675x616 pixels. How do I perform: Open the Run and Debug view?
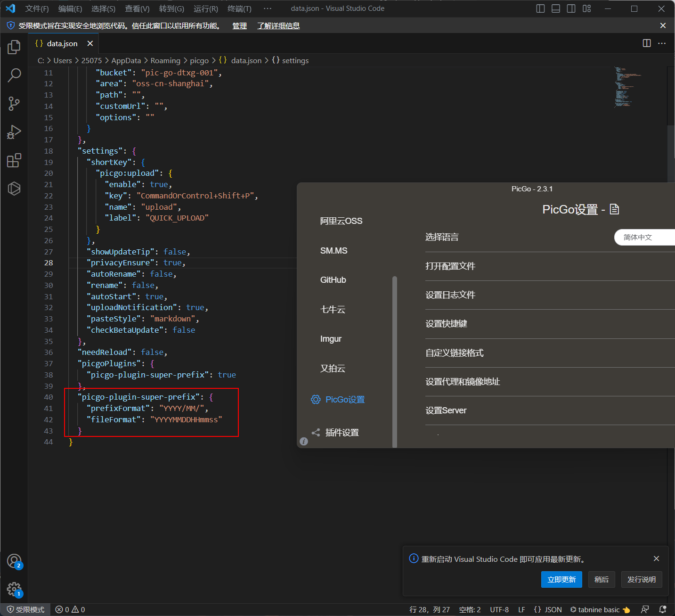point(14,132)
